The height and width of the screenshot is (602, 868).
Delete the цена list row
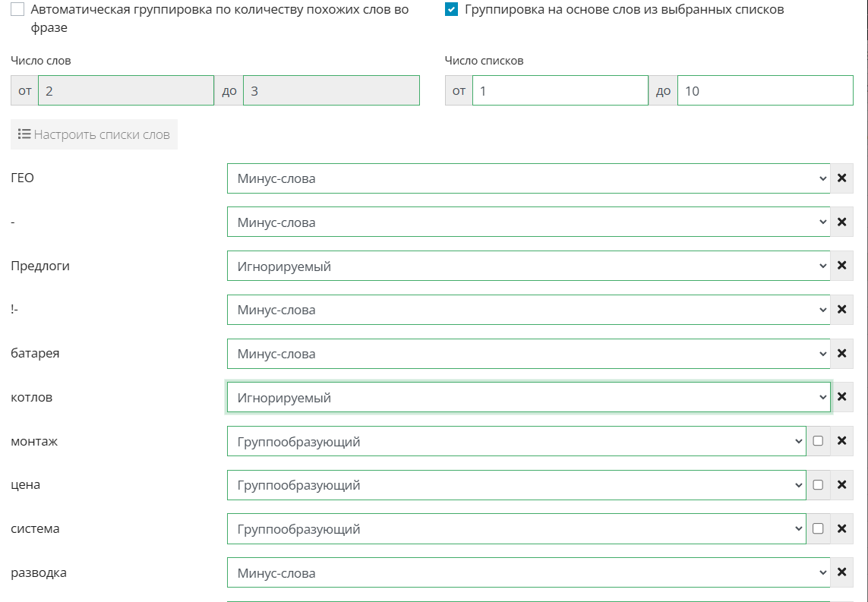tap(841, 485)
